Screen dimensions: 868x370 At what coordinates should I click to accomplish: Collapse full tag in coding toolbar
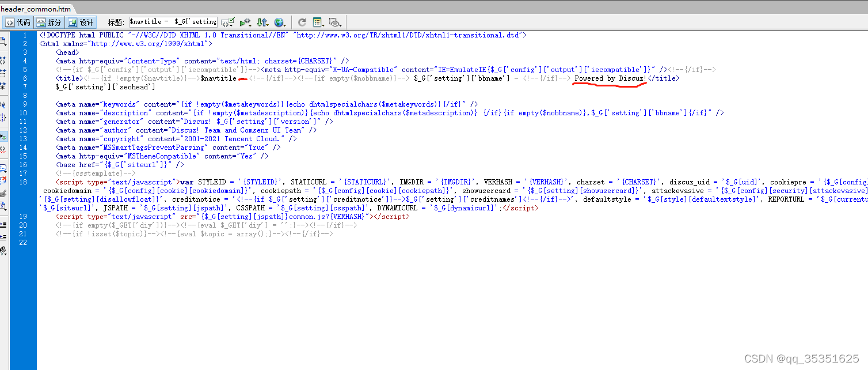(x=3, y=59)
